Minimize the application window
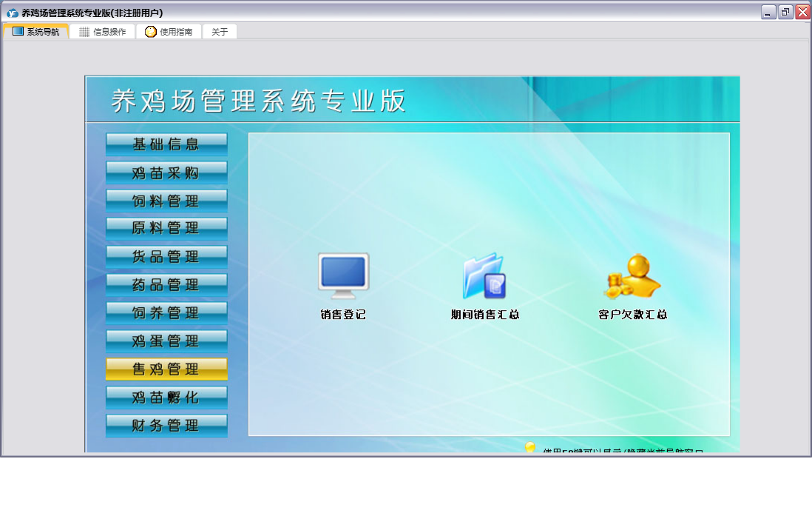 tap(768, 12)
